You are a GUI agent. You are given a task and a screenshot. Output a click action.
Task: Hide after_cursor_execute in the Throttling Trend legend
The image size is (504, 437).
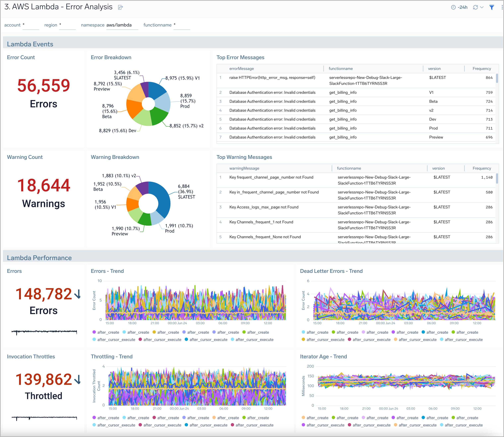(116, 425)
